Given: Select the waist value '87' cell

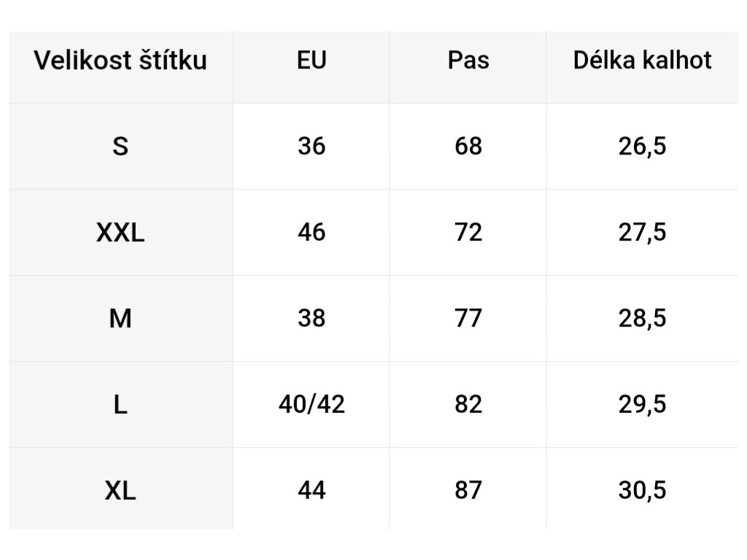Looking at the screenshot, I should coord(468,491).
